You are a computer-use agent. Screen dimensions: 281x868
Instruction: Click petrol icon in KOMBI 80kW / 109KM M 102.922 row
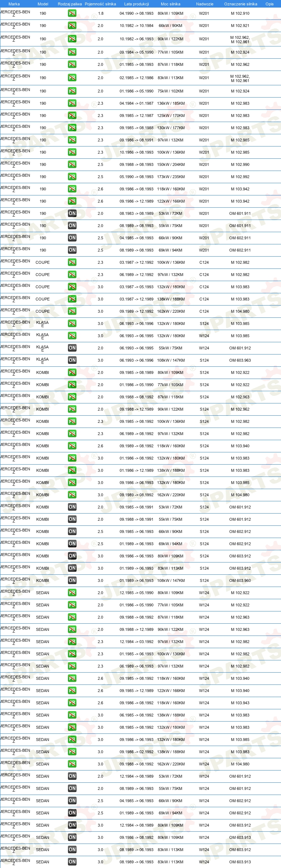click(72, 372)
